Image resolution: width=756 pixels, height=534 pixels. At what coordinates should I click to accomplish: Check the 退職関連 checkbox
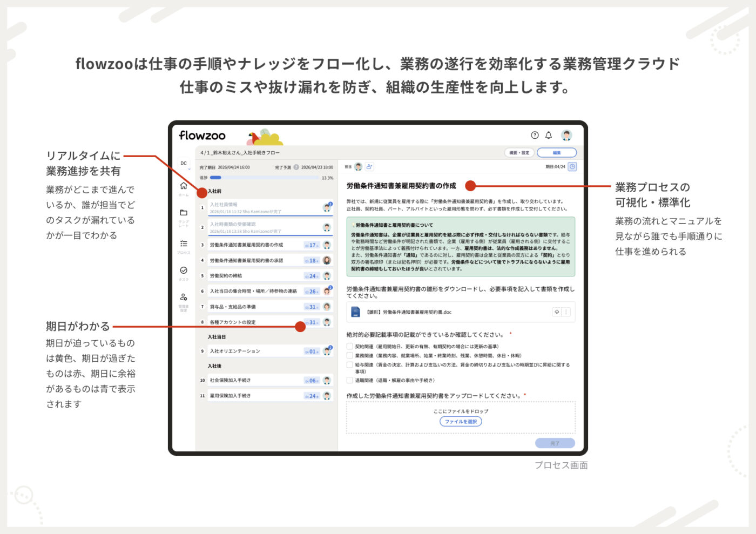click(x=350, y=381)
